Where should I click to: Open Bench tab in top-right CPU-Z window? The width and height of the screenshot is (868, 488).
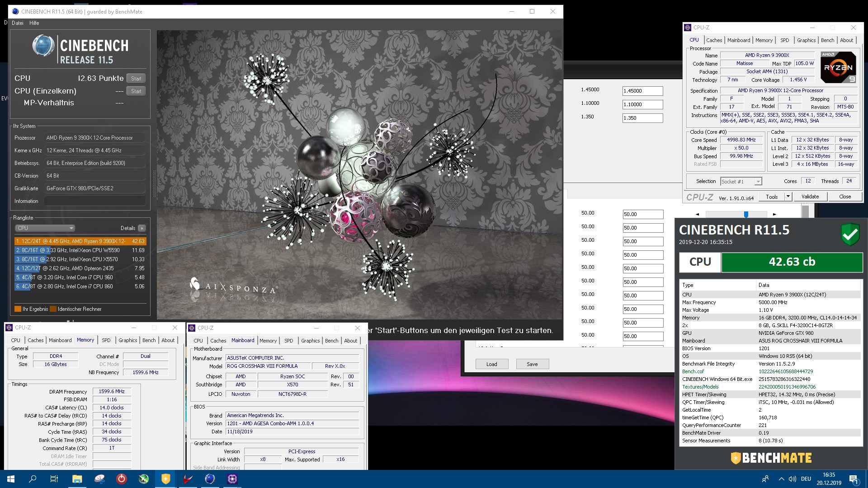coord(827,40)
